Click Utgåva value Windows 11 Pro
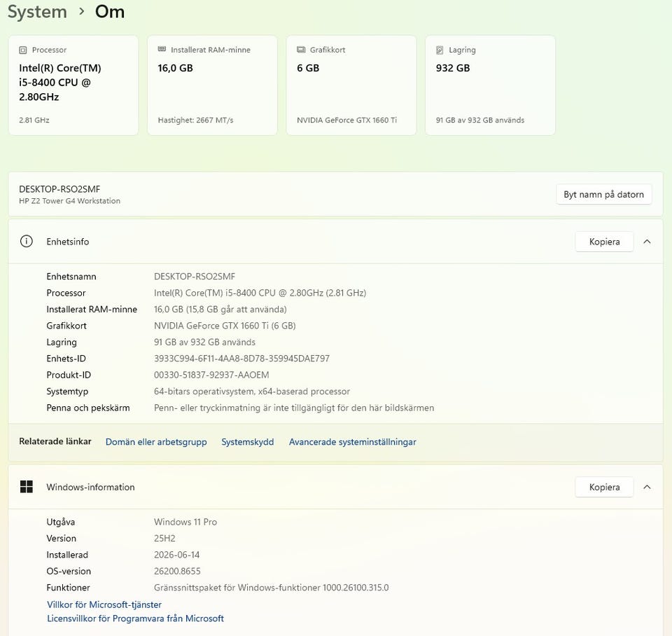Screen dimensions: 672x636 185,522
